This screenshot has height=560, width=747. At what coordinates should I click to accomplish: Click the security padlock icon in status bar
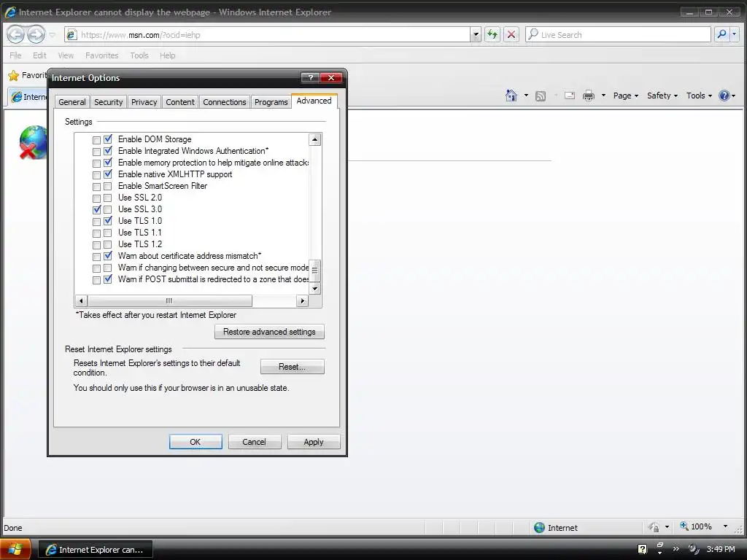(x=654, y=527)
